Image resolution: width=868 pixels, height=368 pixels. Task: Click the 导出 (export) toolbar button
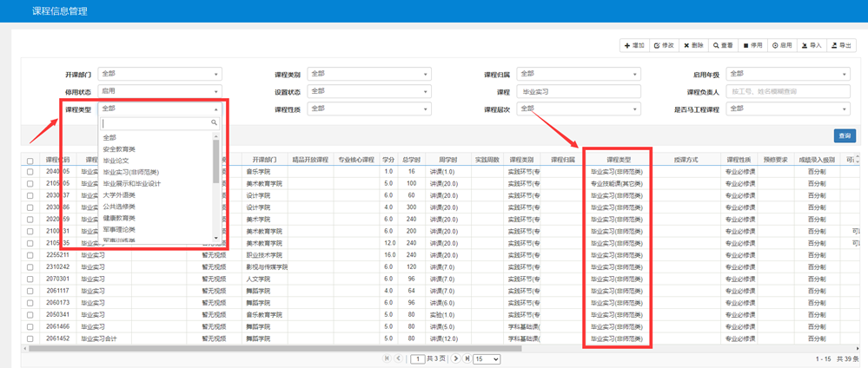coord(841,45)
